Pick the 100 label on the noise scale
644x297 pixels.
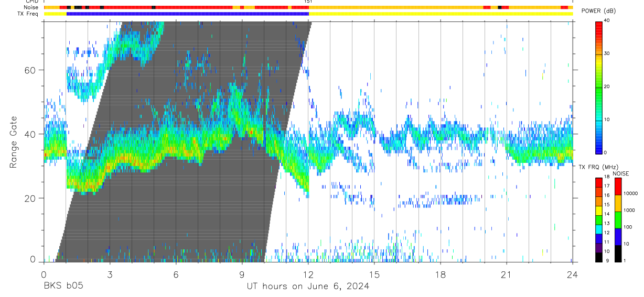click(x=628, y=227)
